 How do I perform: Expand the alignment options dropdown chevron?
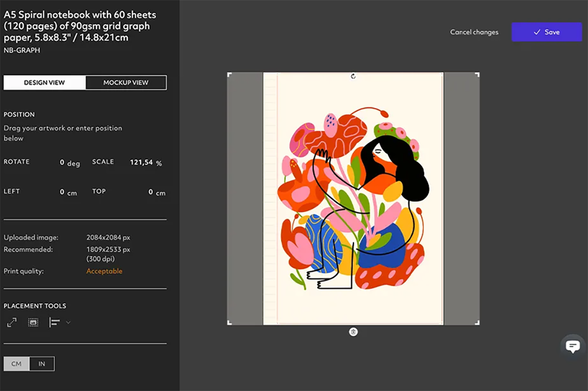(x=68, y=322)
